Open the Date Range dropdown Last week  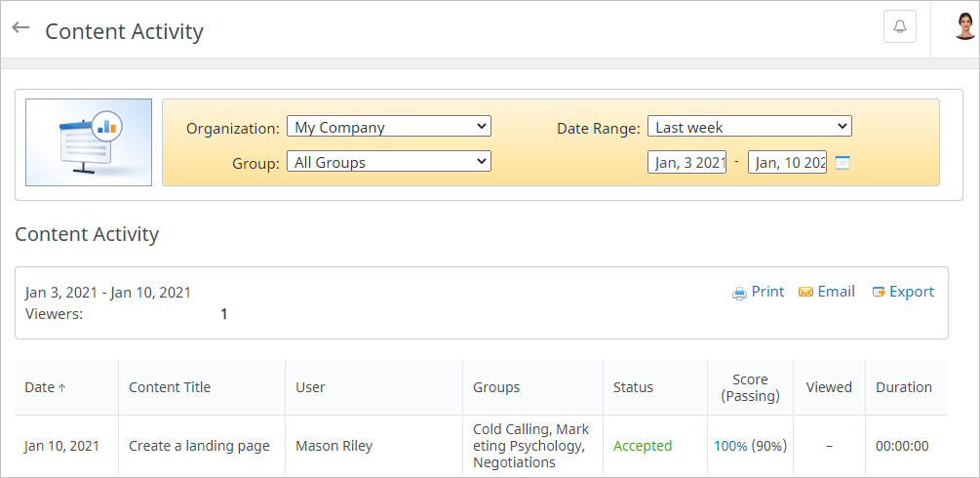[749, 127]
